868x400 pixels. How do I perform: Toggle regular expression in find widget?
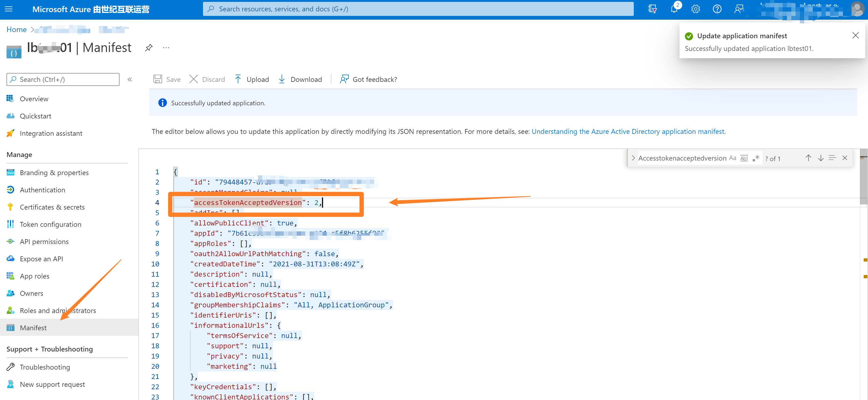point(756,158)
